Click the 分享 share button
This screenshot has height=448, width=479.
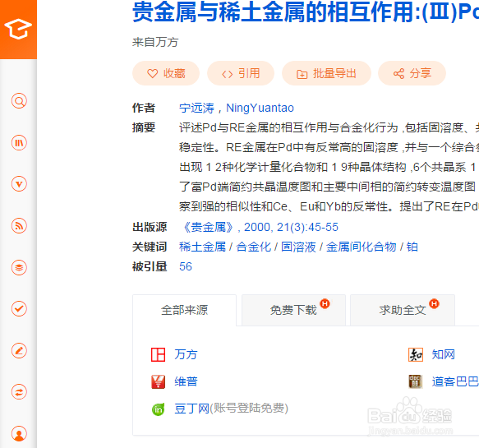[412, 73]
